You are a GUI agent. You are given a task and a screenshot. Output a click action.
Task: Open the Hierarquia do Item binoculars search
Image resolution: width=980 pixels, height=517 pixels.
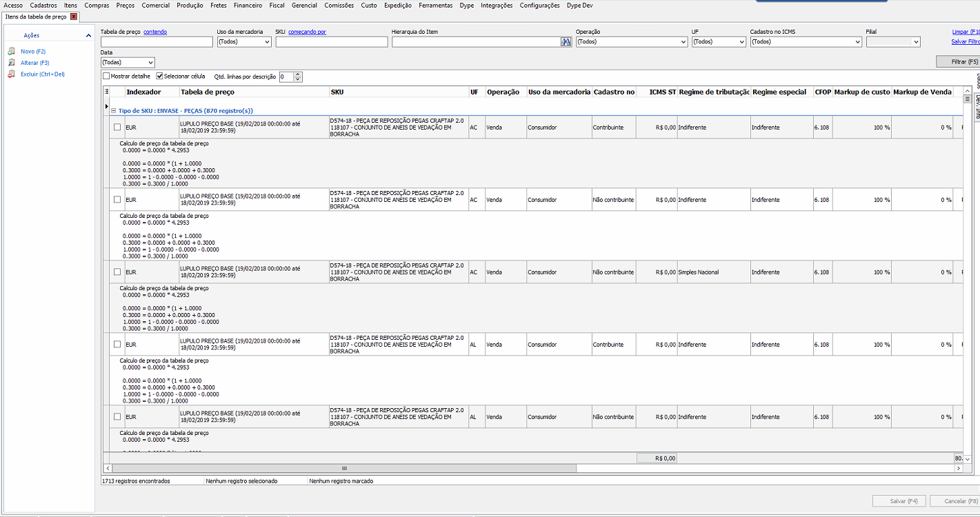(x=566, y=42)
